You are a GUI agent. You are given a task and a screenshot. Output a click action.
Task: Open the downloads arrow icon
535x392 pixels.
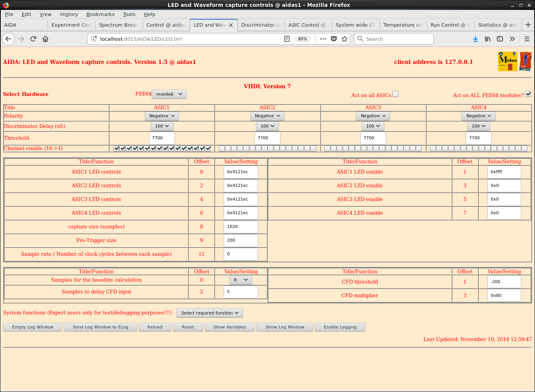coord(475,39)
